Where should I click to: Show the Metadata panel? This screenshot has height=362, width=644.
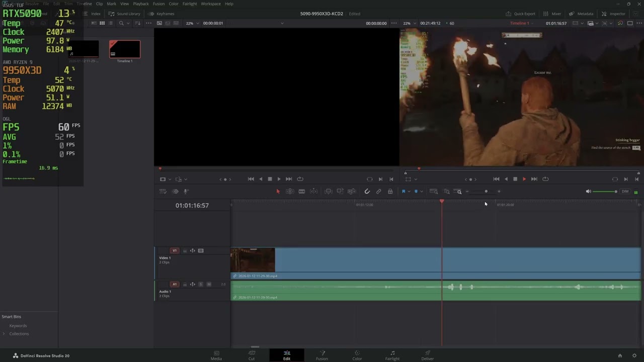tap(581, 14)
